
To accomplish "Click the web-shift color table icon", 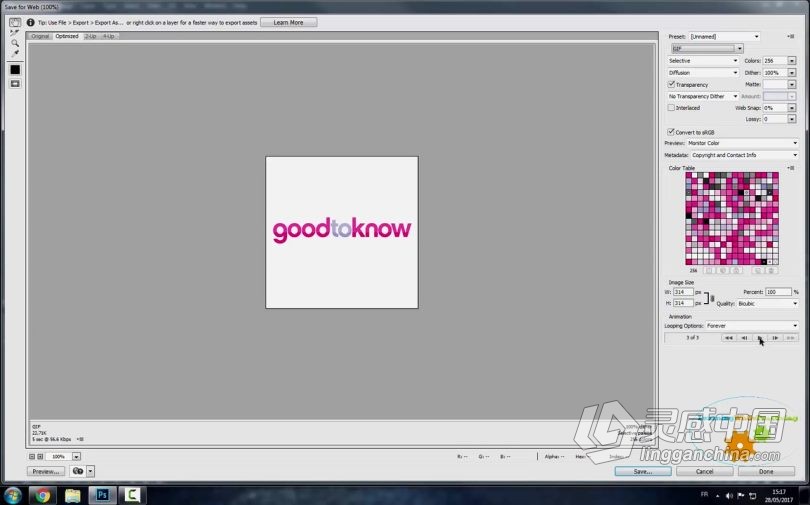I will (x=723, y=271).
